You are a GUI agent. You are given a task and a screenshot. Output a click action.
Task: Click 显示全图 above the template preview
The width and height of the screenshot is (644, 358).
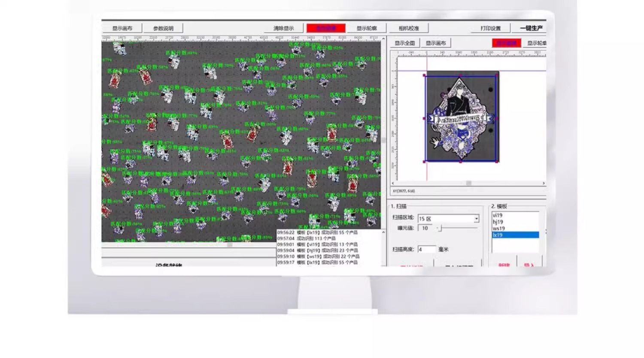point(404,43)
